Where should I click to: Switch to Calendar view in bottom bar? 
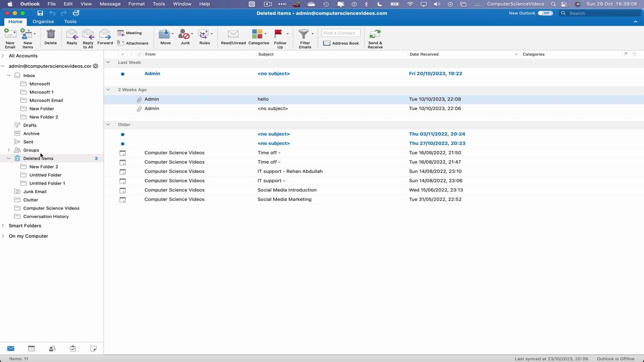point(31,348)
